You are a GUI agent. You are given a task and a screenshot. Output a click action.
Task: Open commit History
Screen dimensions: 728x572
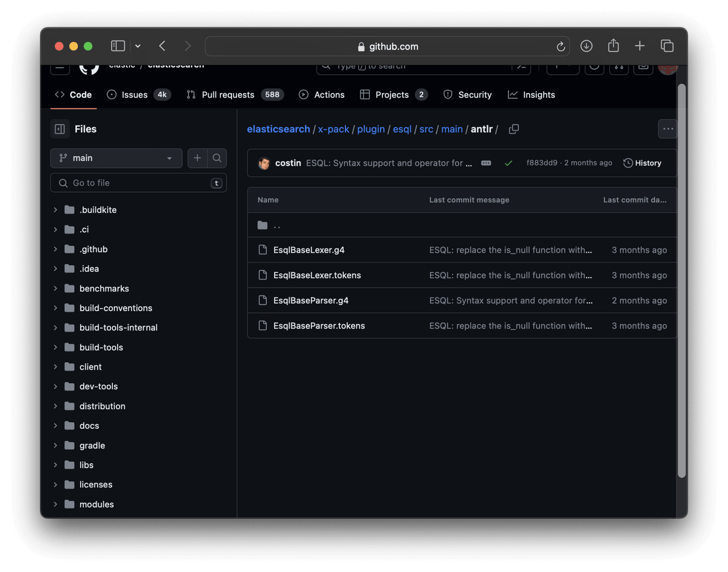coord(643,163)
